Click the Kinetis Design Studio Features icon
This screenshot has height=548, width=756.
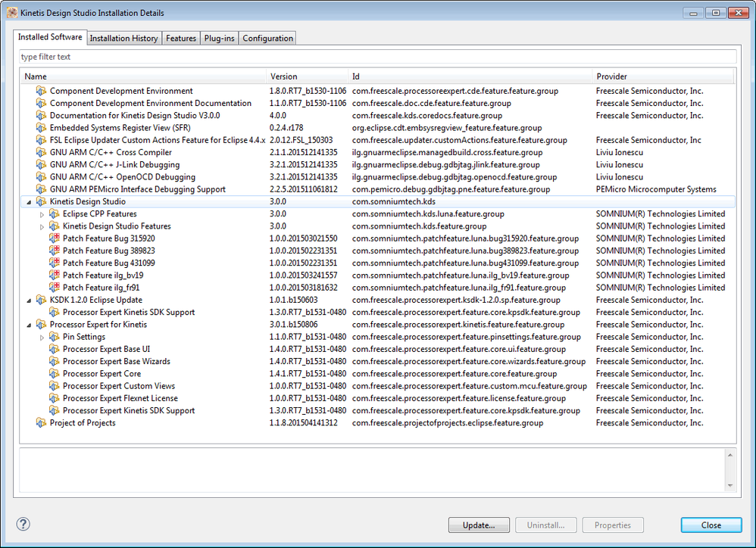coord(55,226)
